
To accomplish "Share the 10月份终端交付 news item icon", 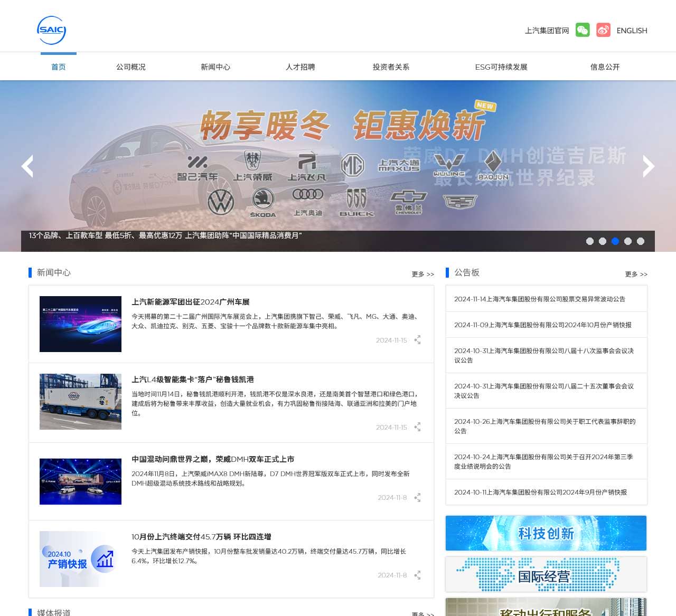I will point(418,575).
